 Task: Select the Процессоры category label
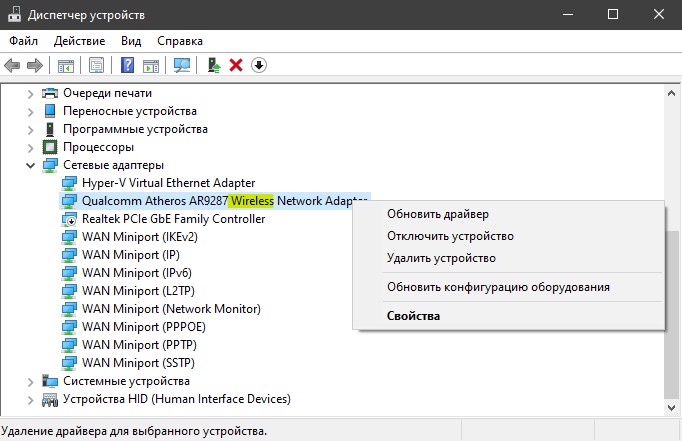point(98,147)
